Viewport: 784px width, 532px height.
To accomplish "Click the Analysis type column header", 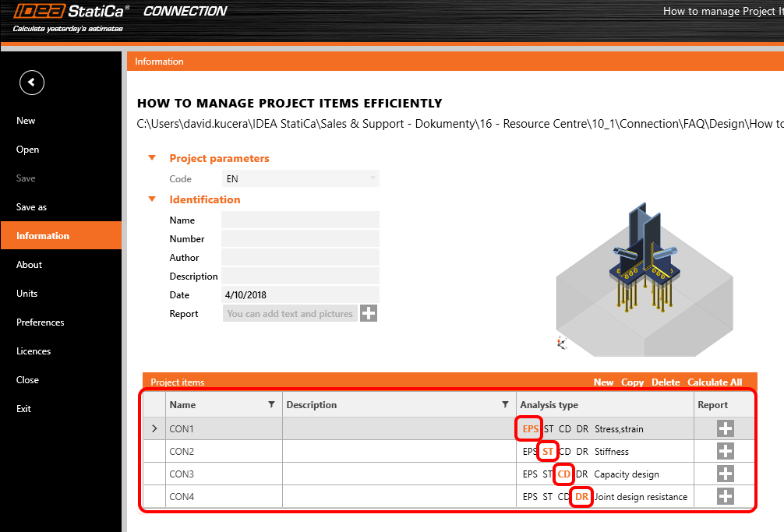I will click(x=605, y=404).
